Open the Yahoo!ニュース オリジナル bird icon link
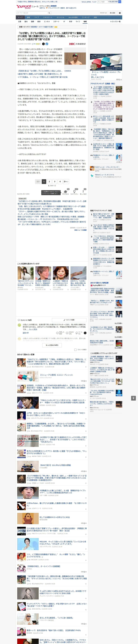This screenshot has width=138, height=644. [x=92, y=176]
